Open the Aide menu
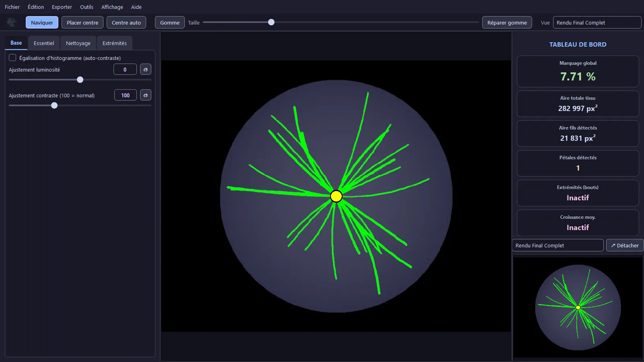 (x=136, y=7)
